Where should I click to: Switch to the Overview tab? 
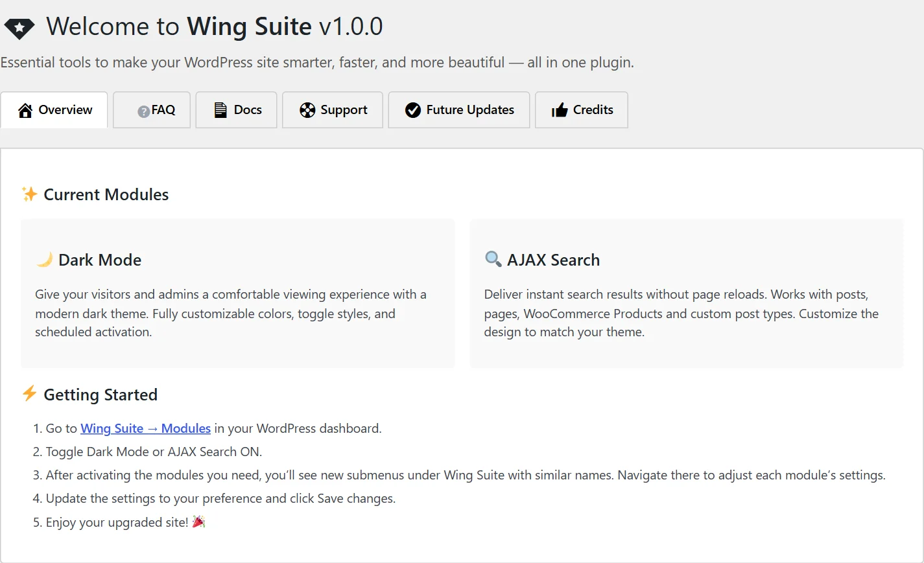click(54, 110)
